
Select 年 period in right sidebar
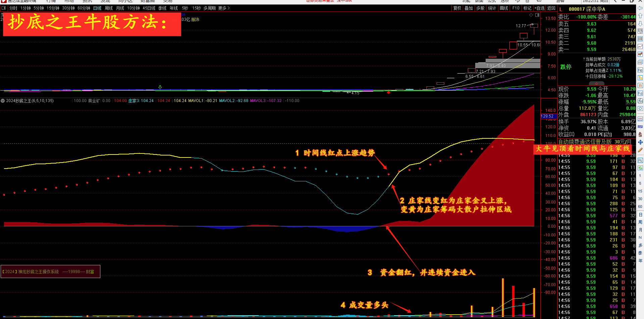coord(640,261)
